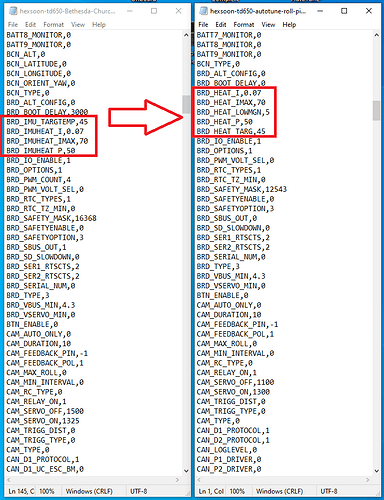Click BRD_HEAT_IMAX,70 line in right window
Screen dimensions: 384x500
click(231, 102)
